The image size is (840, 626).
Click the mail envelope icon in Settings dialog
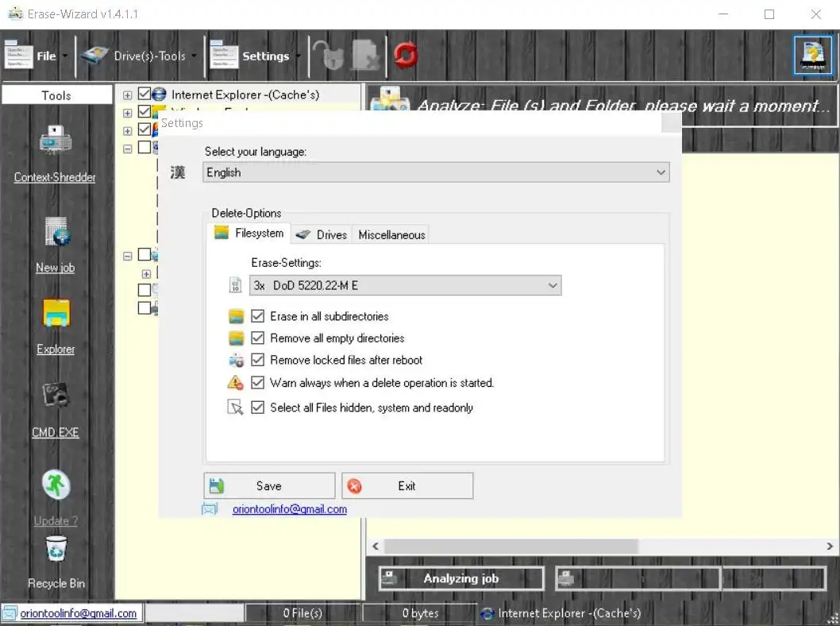(x=210, y=508)
